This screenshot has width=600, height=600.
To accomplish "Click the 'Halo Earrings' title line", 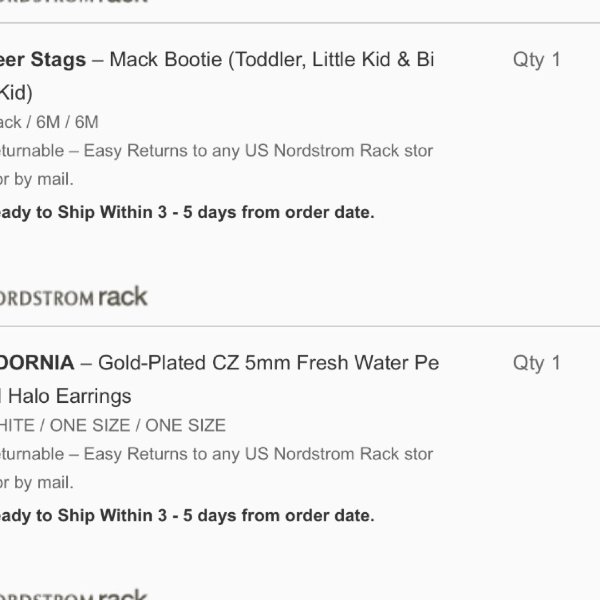I will [x=65, y=396].
